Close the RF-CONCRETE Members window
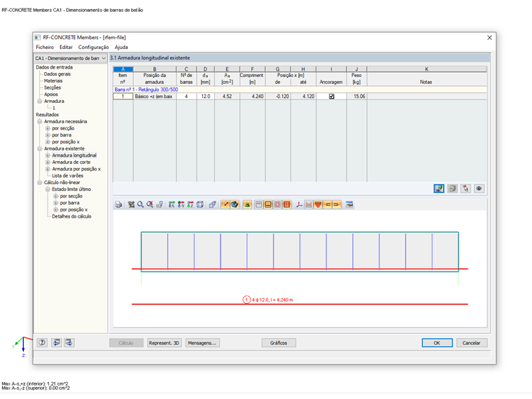The width and height of the screenshot is (532, 399). pyautogui.click(x=489, y=37)
